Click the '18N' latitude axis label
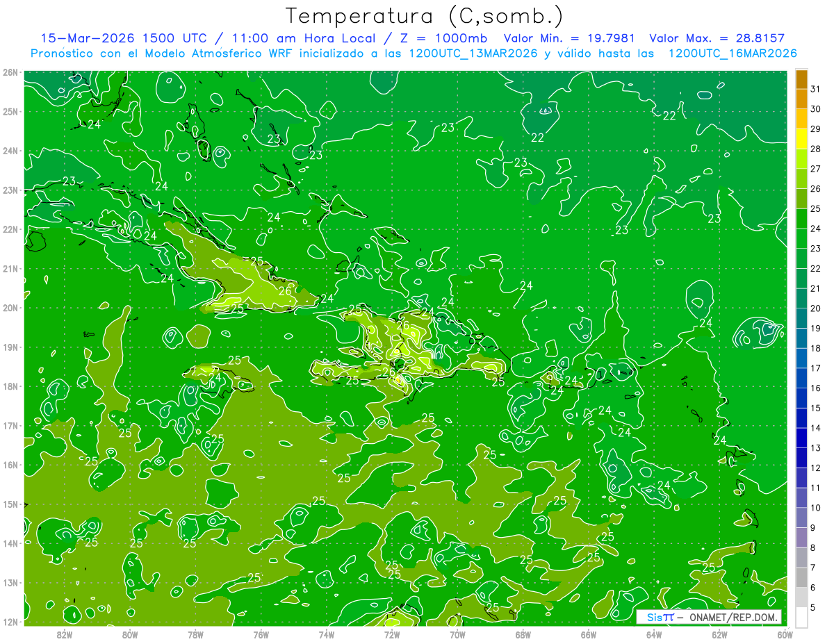834x644 pixels. click(x=10, y=386)
